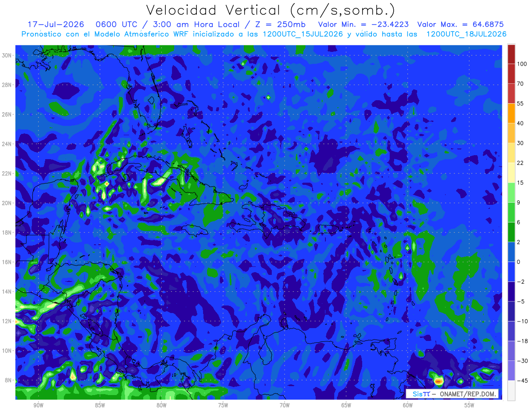
Task: Pick the swatch between -18 and -10
Action: click(511, 331)
